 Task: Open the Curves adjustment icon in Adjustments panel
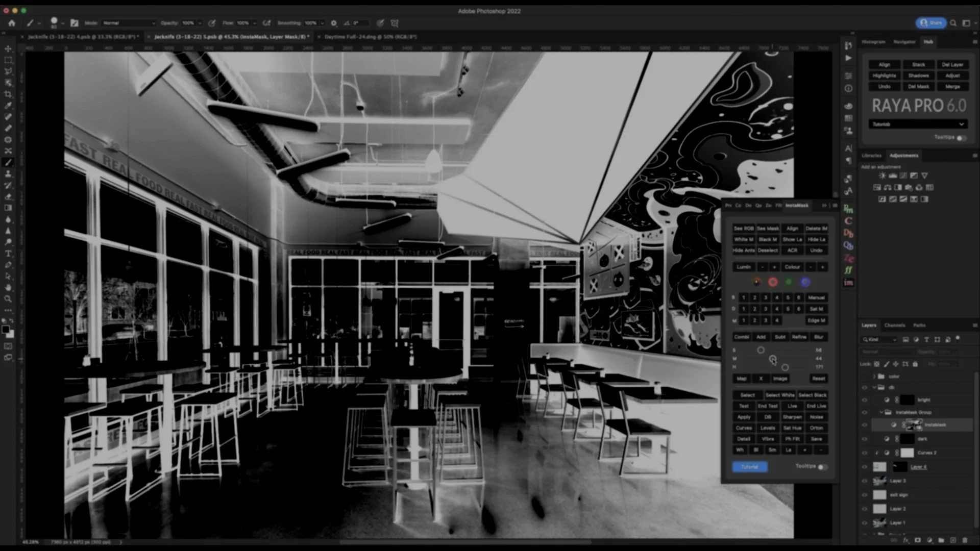(903, 175)
